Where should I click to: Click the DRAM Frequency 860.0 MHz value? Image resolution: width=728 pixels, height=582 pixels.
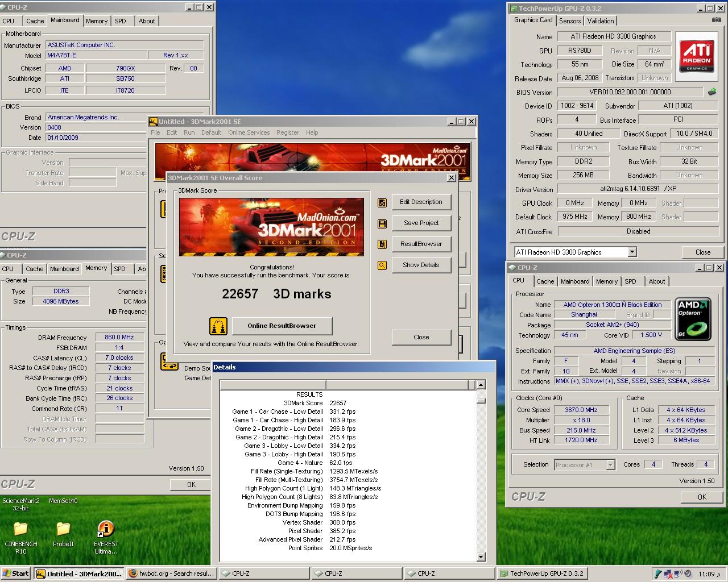(119, 337)
